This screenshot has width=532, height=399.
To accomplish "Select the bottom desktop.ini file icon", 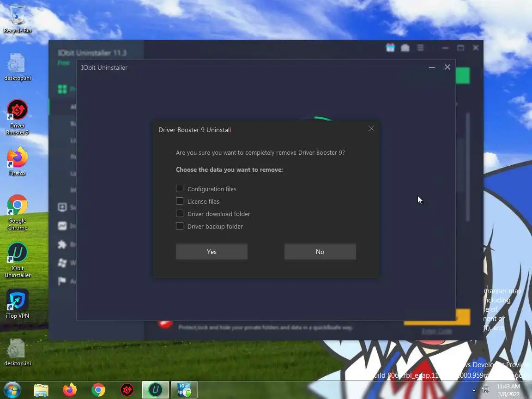I will point(17,352).
